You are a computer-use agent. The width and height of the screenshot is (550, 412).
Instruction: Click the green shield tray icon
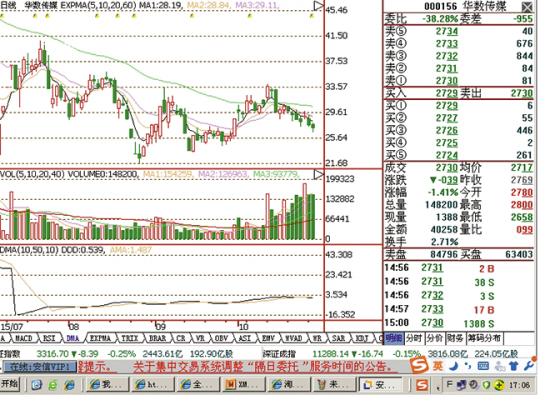click(x=487, y=385)
